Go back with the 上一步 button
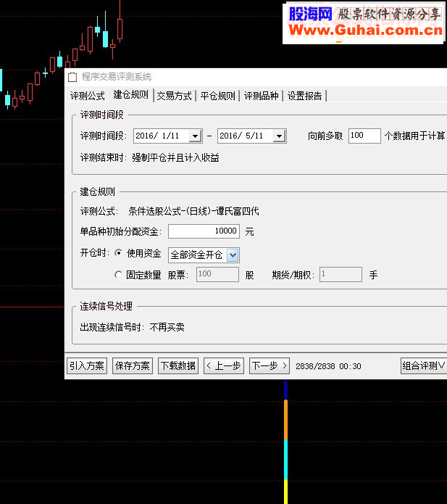The image size is (447, 504). pyautogui.click(x=224, y=365)
